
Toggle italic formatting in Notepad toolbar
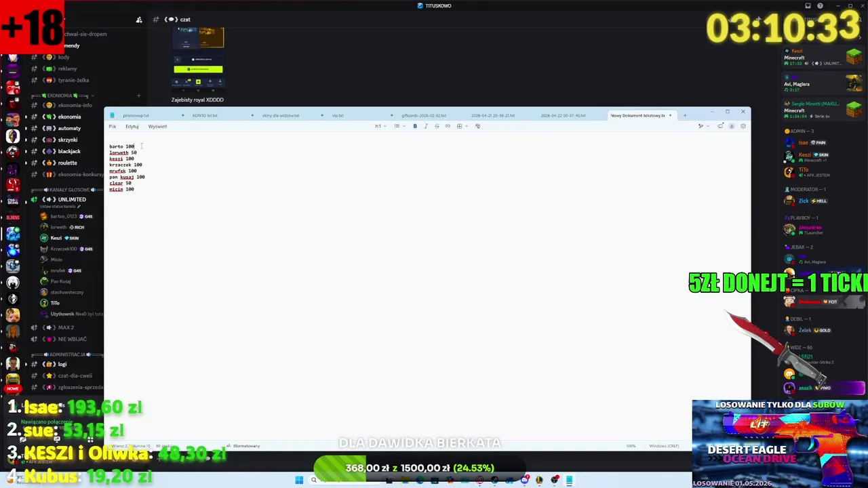(x=426, y=126)
